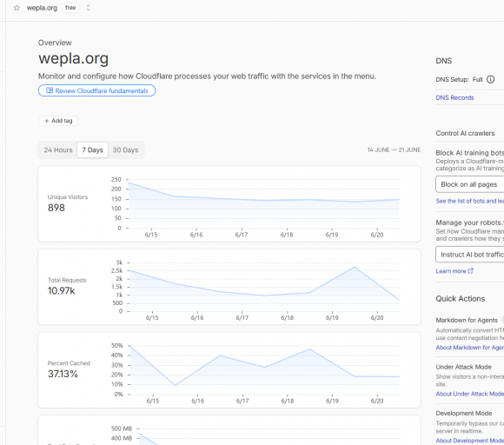
Task: Click the Under Attack Mode label
Action: [463, 367]
